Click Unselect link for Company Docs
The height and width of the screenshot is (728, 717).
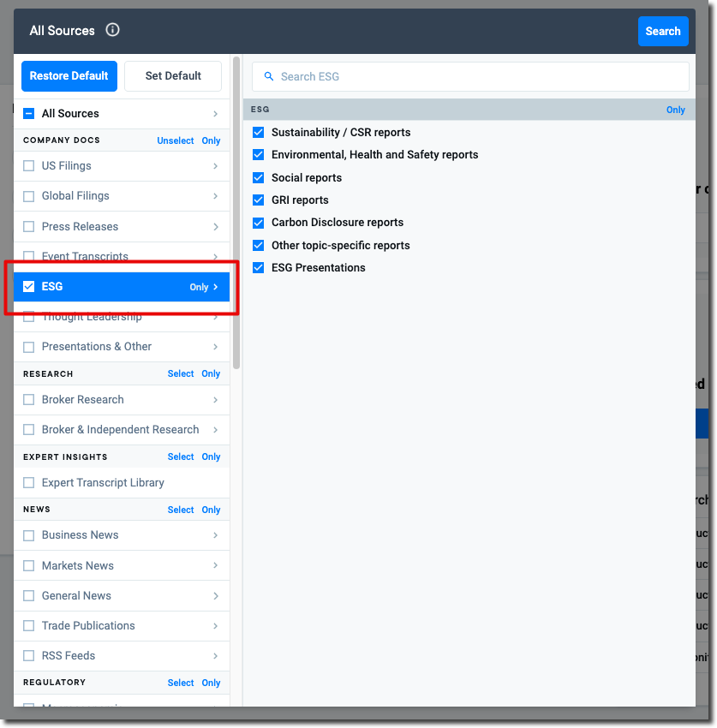175,140
